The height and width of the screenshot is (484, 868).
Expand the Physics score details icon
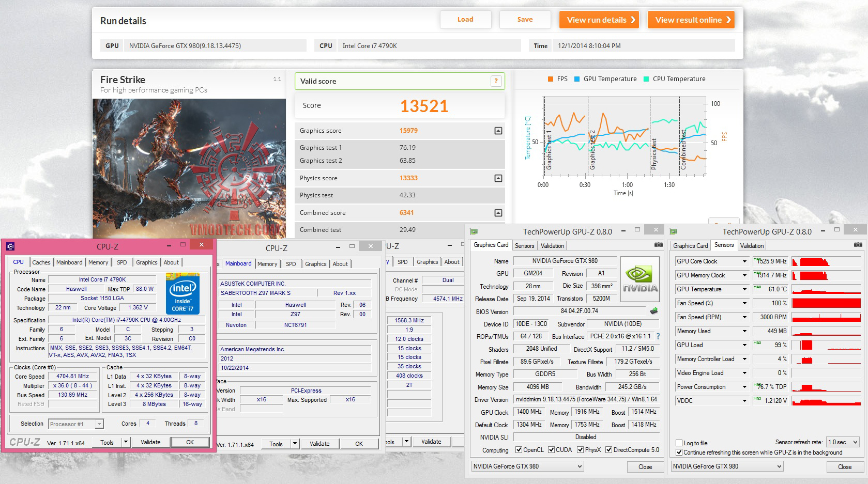tap(498, 178)
